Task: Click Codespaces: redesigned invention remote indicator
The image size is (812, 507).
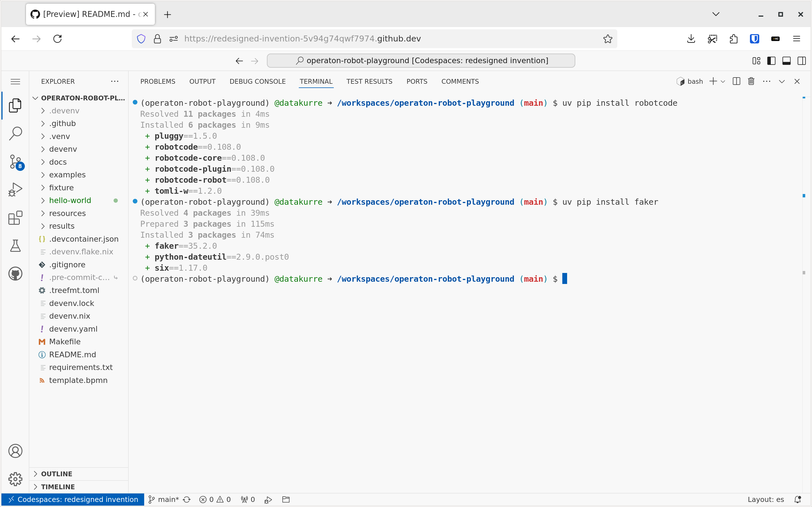Action: [73, 499]
